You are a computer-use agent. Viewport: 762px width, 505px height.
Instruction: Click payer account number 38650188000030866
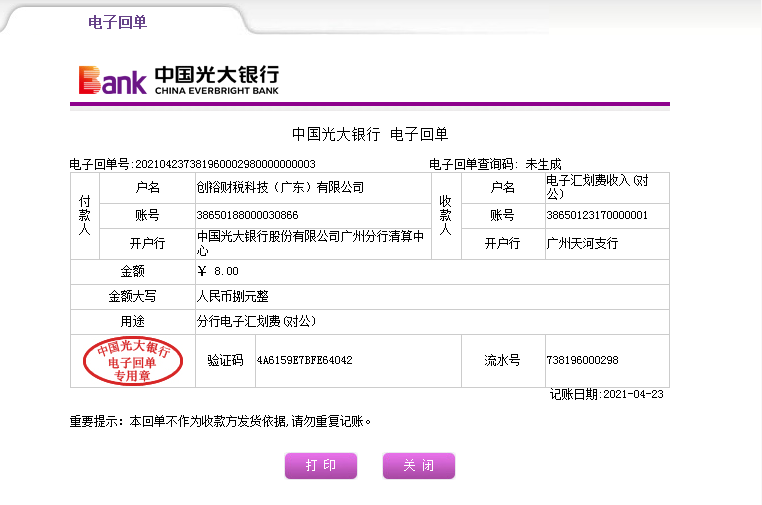click(x=247, y=215)
